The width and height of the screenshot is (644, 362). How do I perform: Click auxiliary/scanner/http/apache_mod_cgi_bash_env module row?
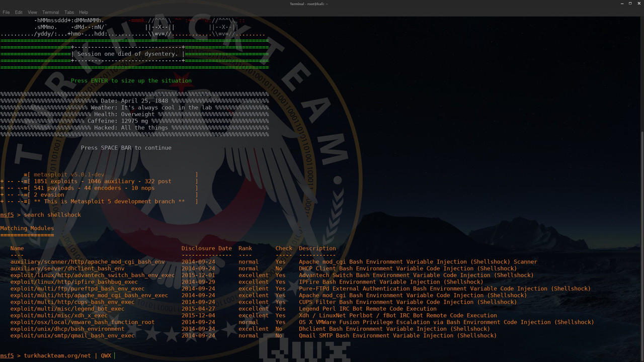click(274, 262)
